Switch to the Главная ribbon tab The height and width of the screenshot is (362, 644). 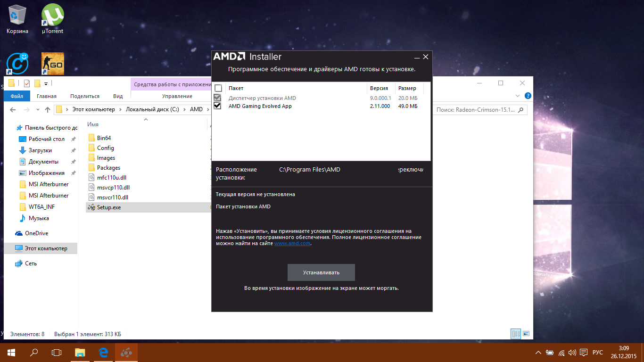[x=47, y=96]
